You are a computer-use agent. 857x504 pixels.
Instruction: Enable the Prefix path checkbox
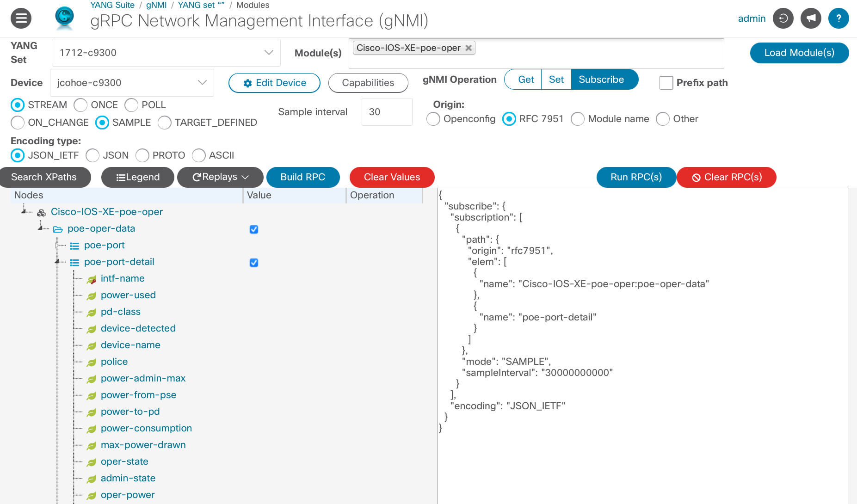[x=666, y=83]
